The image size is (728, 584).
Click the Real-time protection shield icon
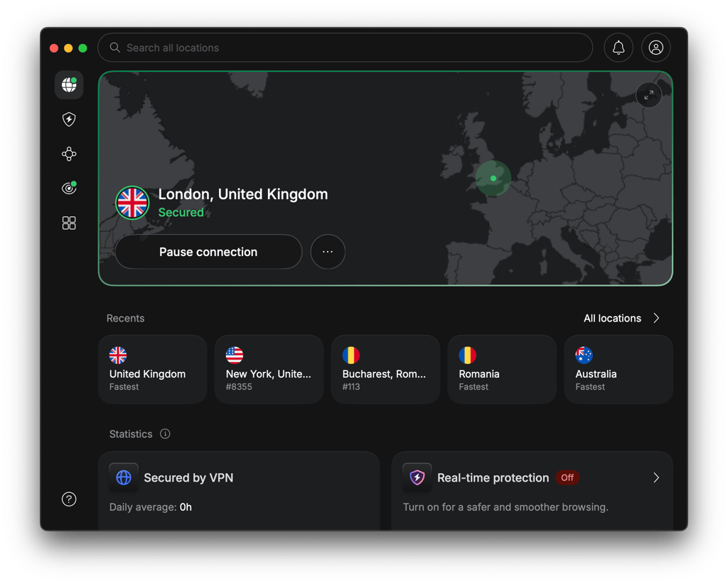417,477
